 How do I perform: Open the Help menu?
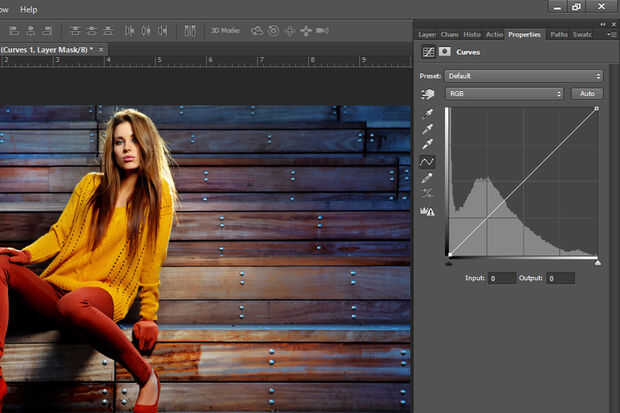(29, 9)
